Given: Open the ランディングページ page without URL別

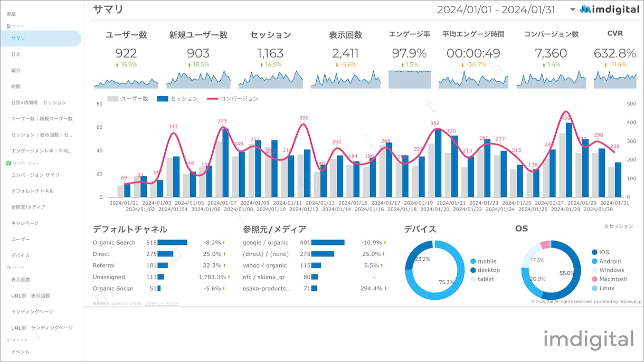Looking at the screenshot, I should pyautogui.click(x=32, y=311).
